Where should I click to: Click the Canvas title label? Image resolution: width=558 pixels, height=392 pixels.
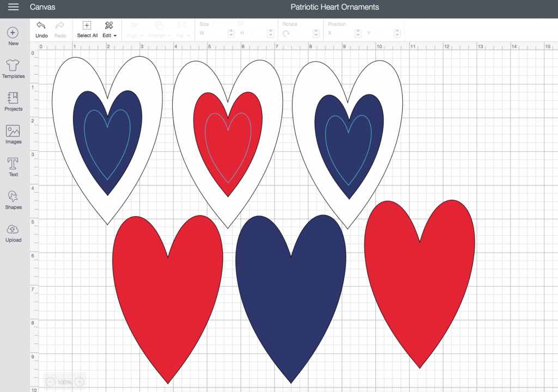tap(43, 7)
